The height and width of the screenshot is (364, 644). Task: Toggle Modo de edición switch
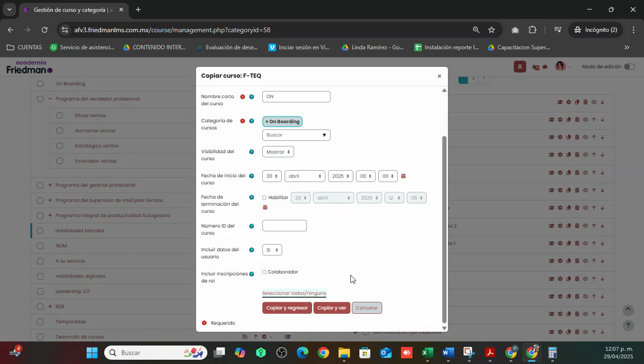(629, 67)
